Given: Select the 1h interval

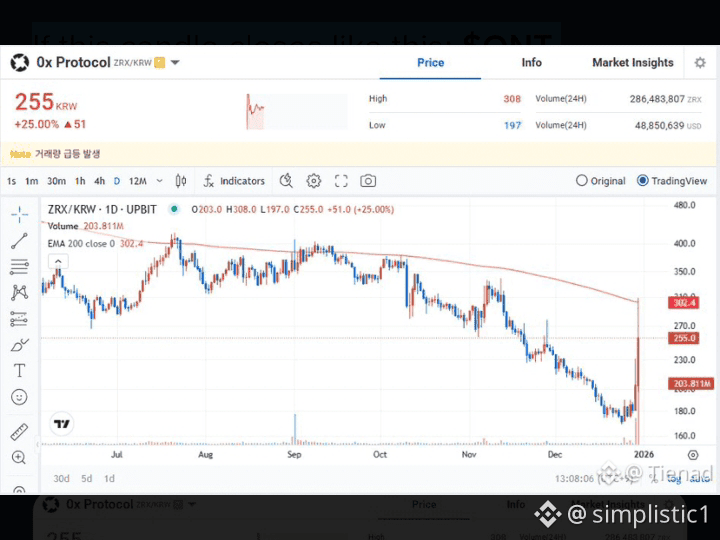Looking at the screenshot, I should (x=80, y=181).
